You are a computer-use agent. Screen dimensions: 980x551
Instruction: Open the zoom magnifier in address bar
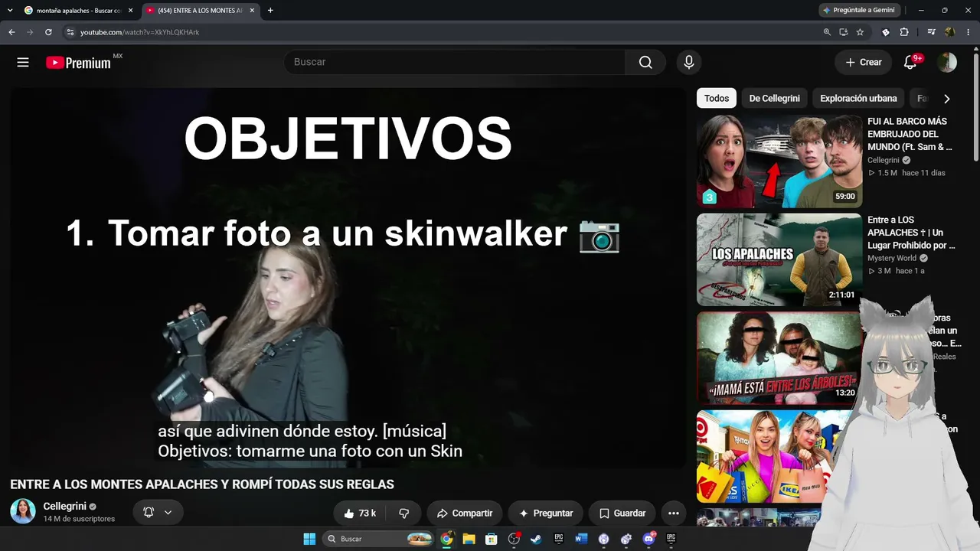point(827,32)
